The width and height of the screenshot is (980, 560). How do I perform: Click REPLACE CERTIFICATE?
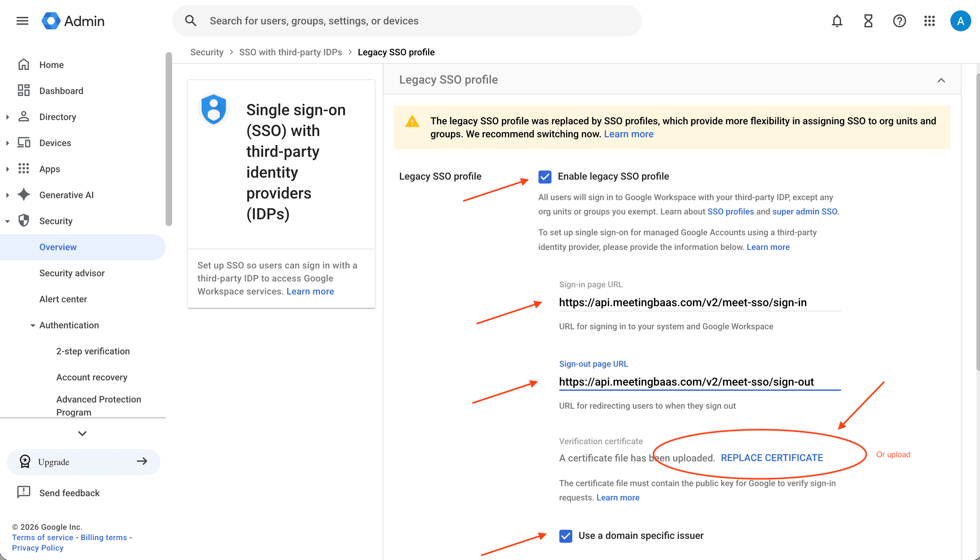click(x=772, y=458)
